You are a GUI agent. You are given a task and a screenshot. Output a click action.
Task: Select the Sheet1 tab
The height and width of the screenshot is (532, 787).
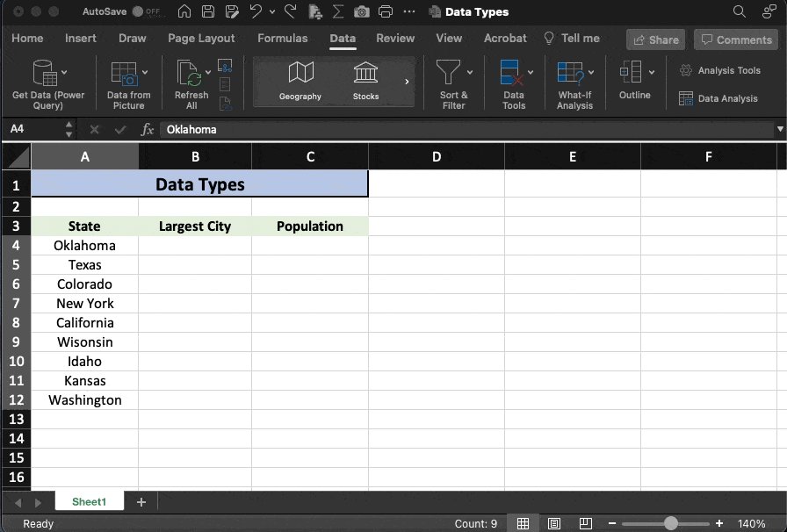pos(89,501)
